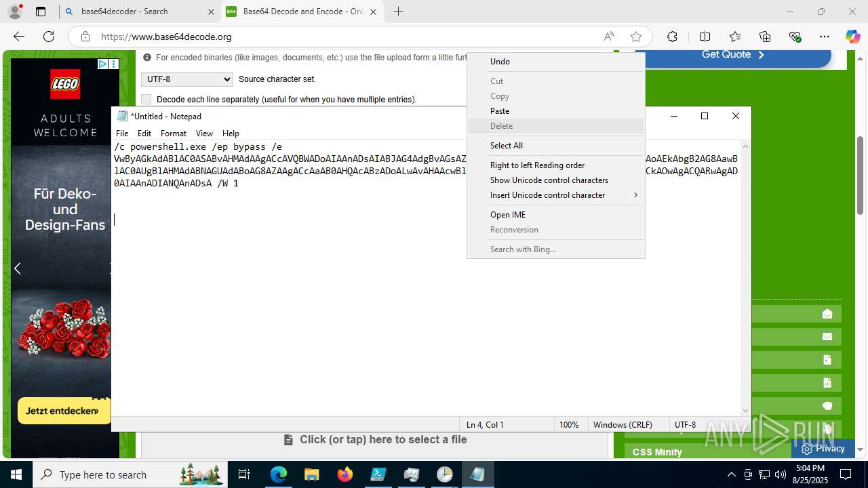
Task: Open the Notepad icon on the taskbar
Action: (x=478, y=474)
